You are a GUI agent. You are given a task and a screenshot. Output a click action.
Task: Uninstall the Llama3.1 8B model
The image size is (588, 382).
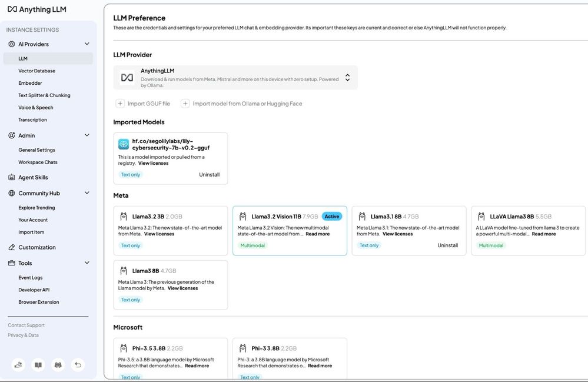click(x=447, y=245)
